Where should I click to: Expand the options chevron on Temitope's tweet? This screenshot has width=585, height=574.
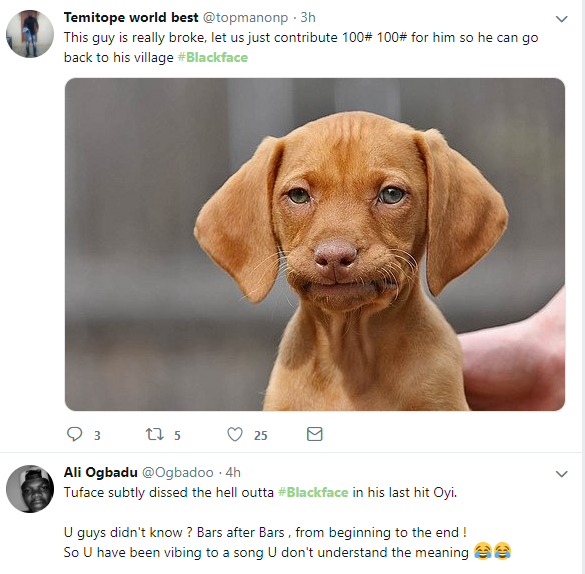561,19
